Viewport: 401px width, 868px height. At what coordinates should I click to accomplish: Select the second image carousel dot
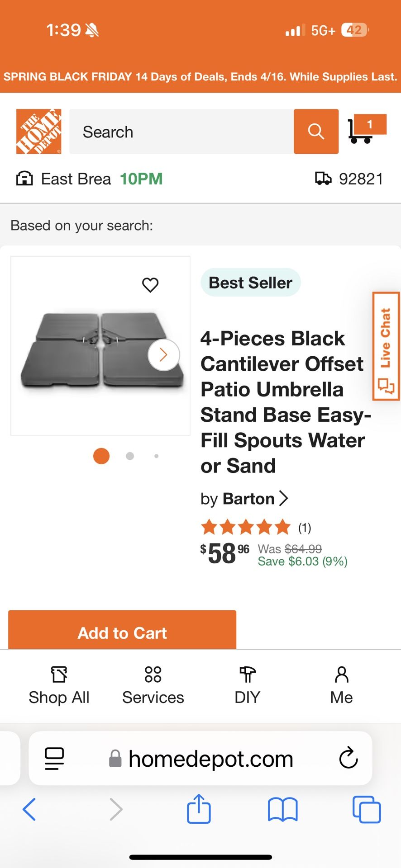(130, 456)
